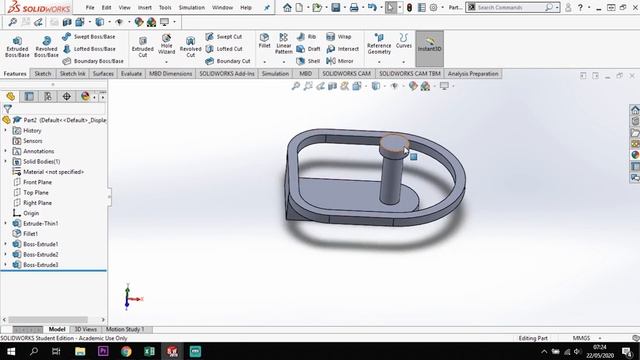Click the feature tree horizontal scrollbar

click(48, 320)
